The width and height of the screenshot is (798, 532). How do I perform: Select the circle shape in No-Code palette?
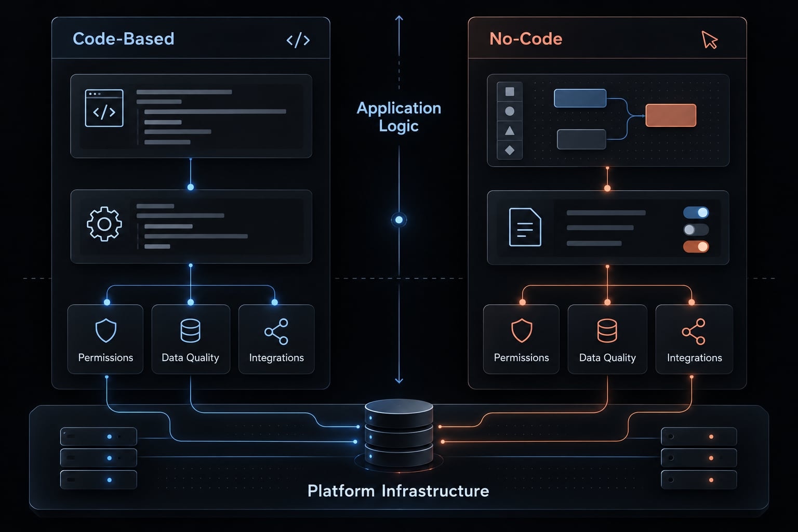510,111
